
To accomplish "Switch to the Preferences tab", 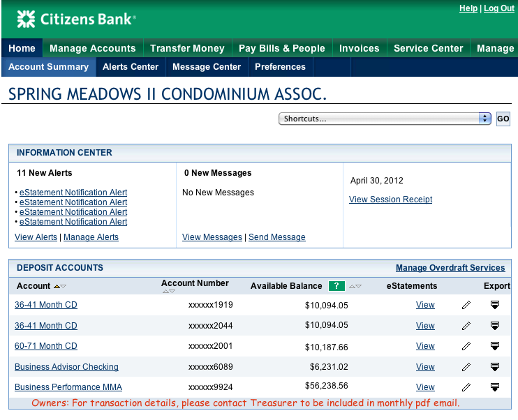I will 280,67.
